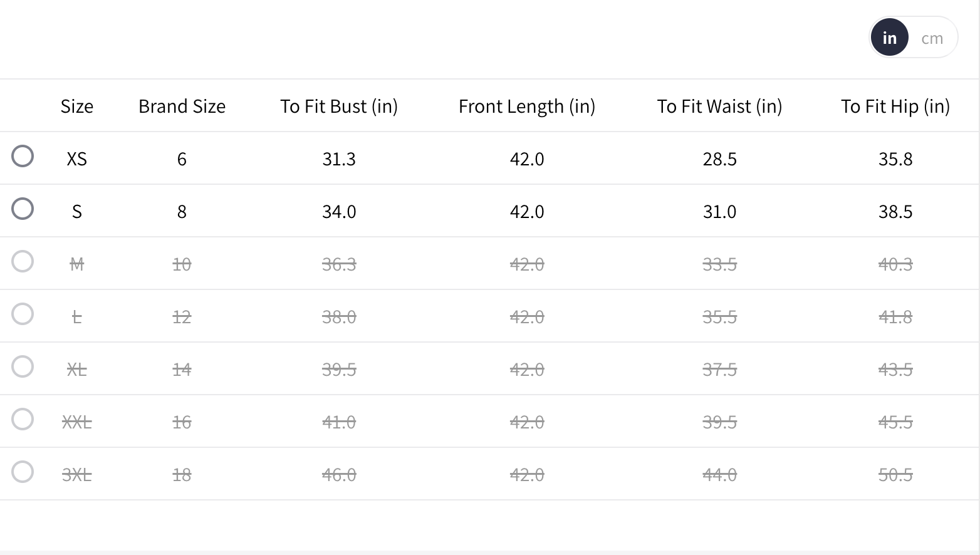Viewport: 980px width, 555px height.
Task: Choose the M size radio button
Action: coord(23,261)
